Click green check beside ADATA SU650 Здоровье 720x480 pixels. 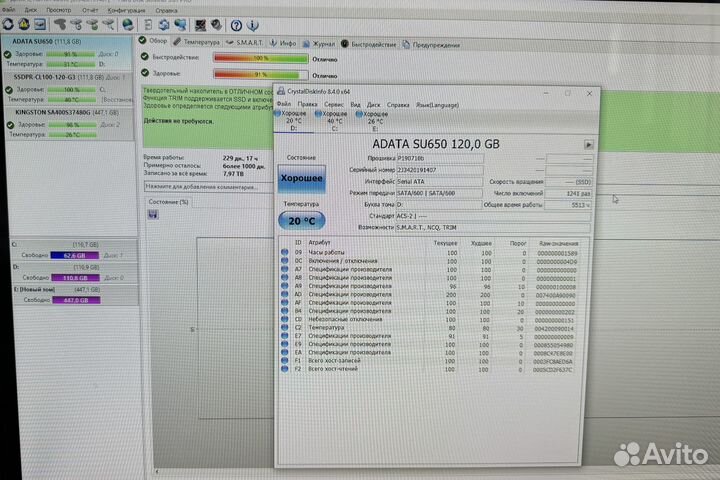click(7, 54)
